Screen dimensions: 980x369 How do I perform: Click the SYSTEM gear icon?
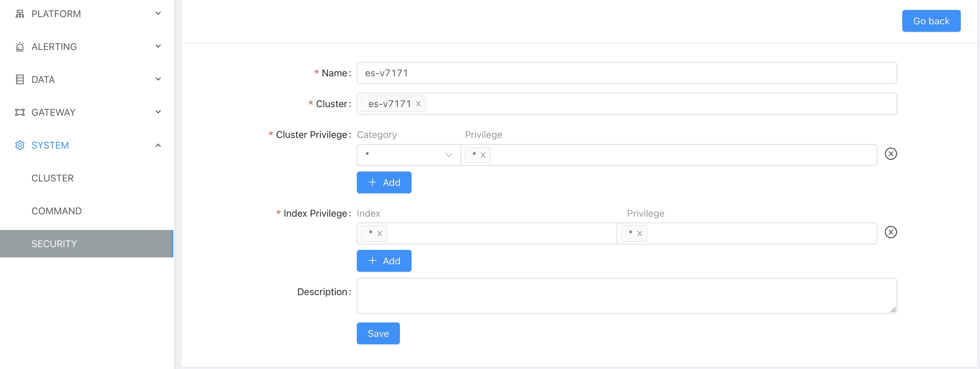point(20,145)
